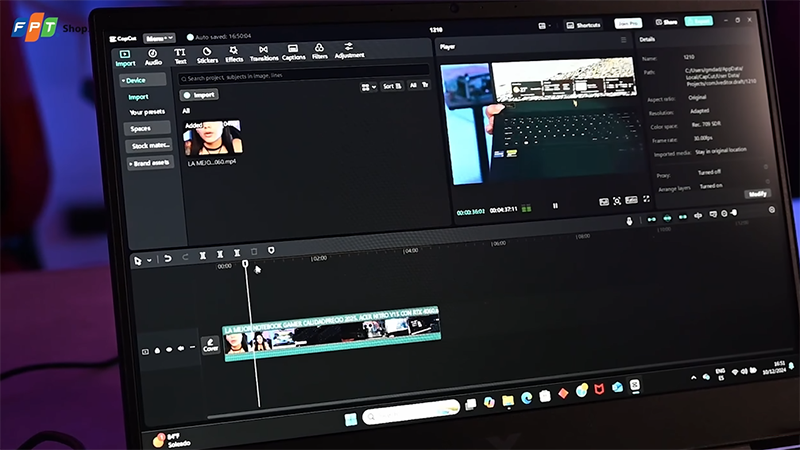Collapse the Device section
This screenshot has width=800, height=450.
142,80
